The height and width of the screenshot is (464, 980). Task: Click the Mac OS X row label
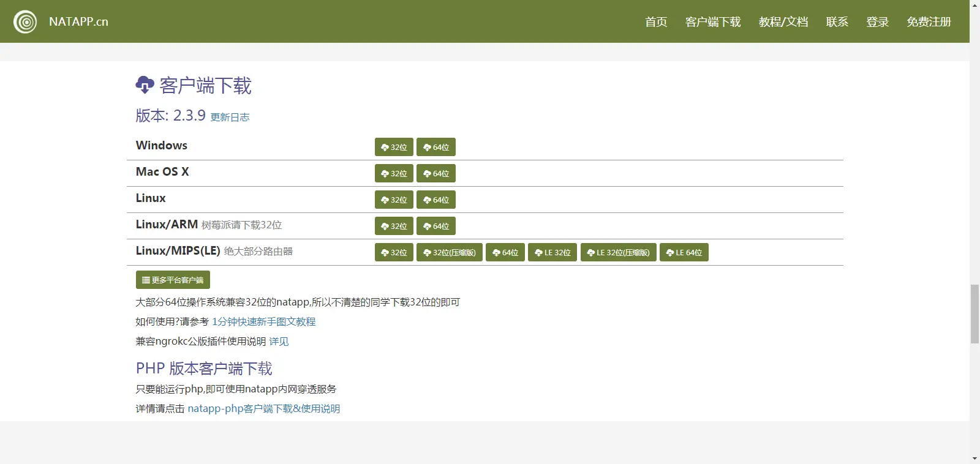click(162, 171)
